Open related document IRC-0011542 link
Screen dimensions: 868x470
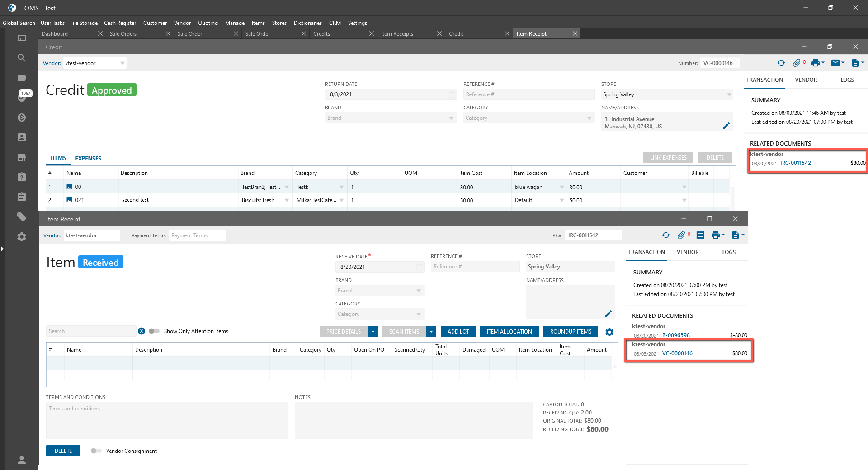[795, 163]
